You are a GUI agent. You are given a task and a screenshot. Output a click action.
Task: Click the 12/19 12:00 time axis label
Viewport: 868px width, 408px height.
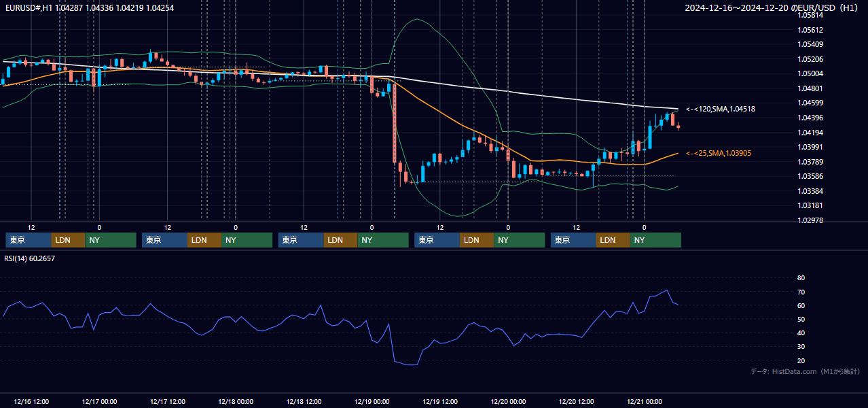pyautogui.click(x=440, y=402)
